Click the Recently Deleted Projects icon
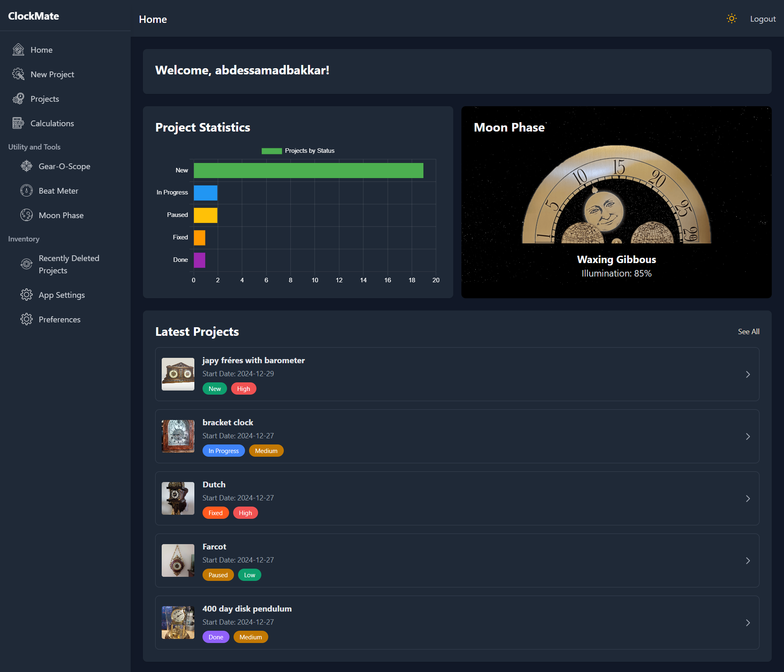 (x=27, y=264)
